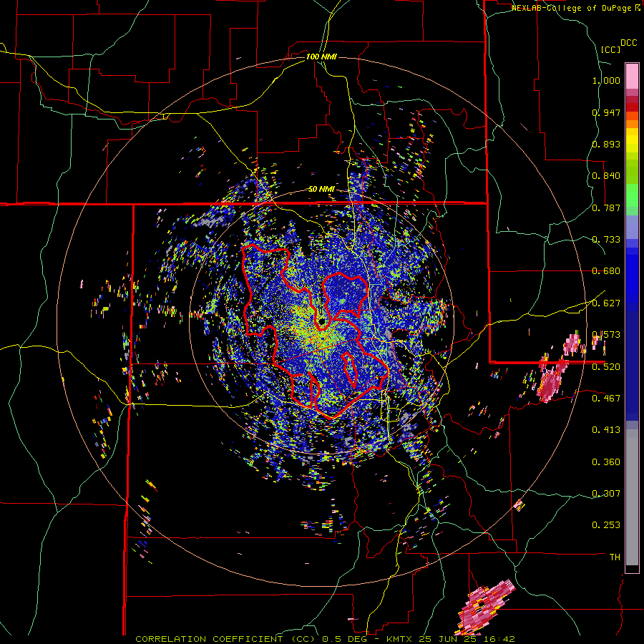Click the 0.520 color scale value
Image resolution: width=644 pixels, height=644 pixels.
click(x=606, y=366)
